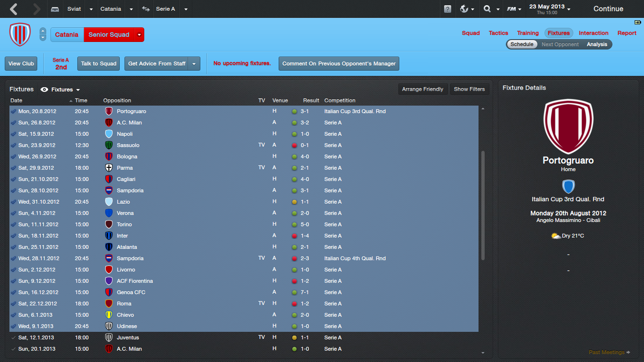Image resolution: width=644 pixels, height=362 pixels.
Task: Click the Italian Cup blue shield icon
Action: pos(568,187)
